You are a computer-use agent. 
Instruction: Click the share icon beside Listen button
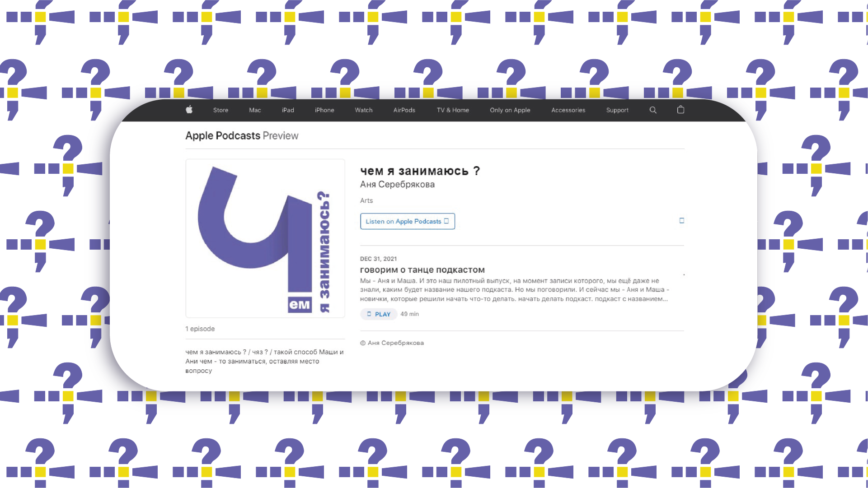[682, 221]
